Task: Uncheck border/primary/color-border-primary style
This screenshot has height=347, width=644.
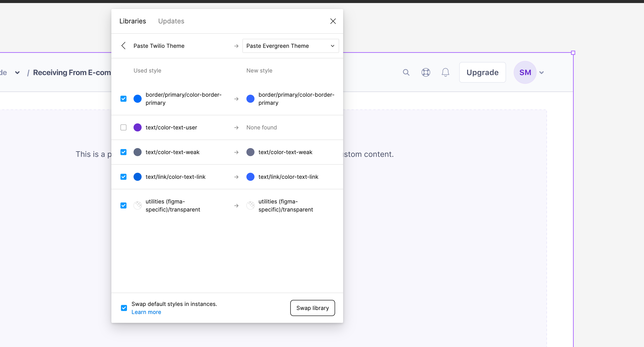Action: click(123, 99)
